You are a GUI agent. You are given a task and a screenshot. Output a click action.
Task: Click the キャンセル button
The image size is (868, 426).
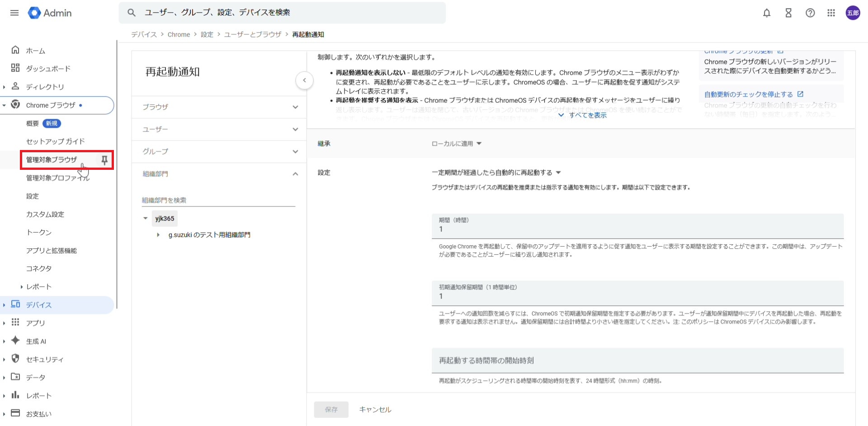pyautogui.click(x=375, y=409)
